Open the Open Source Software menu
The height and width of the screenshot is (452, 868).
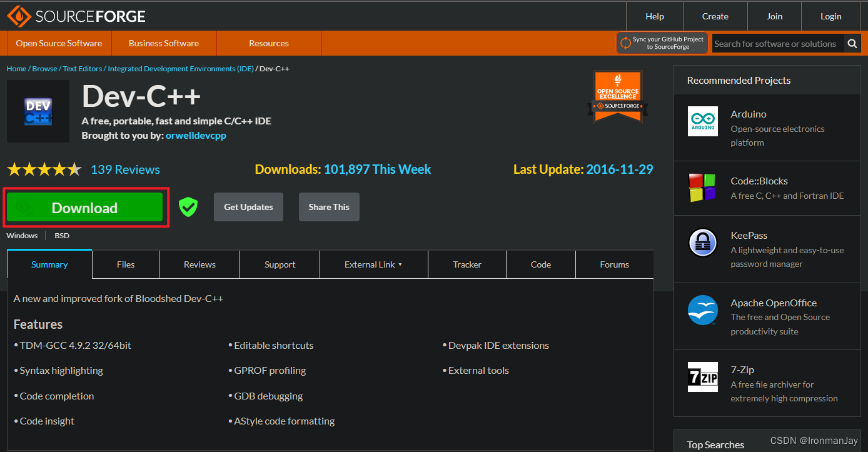click(x=59, y=43)
